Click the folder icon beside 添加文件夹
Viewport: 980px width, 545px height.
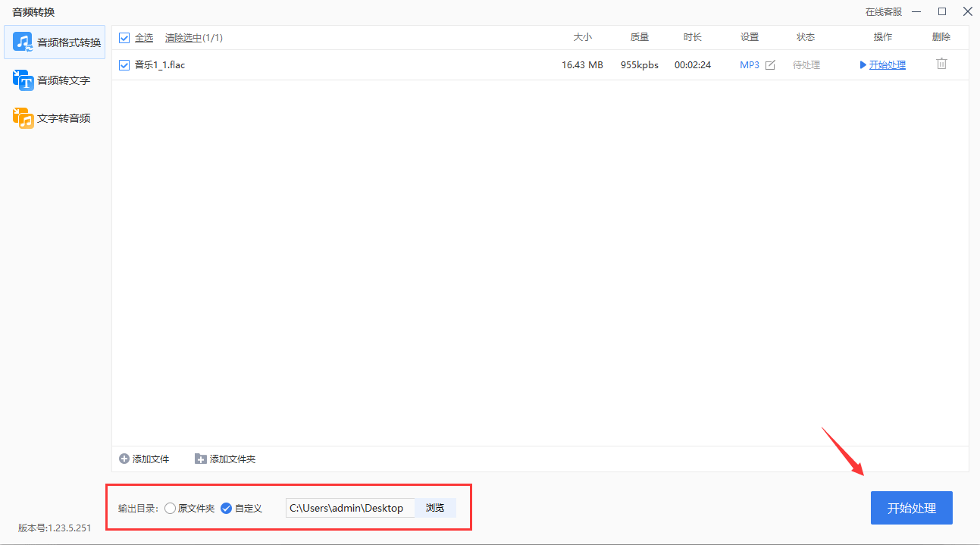[x=199, y=459]
